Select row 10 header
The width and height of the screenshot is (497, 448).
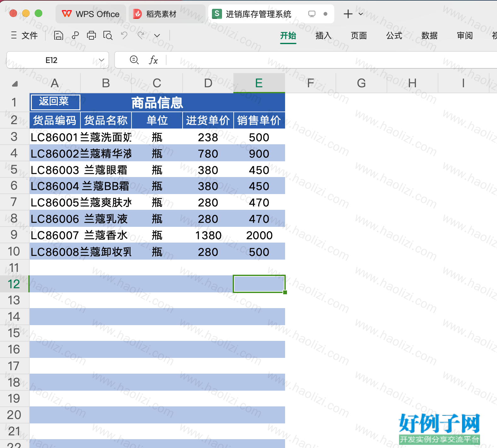pos(14,251)
